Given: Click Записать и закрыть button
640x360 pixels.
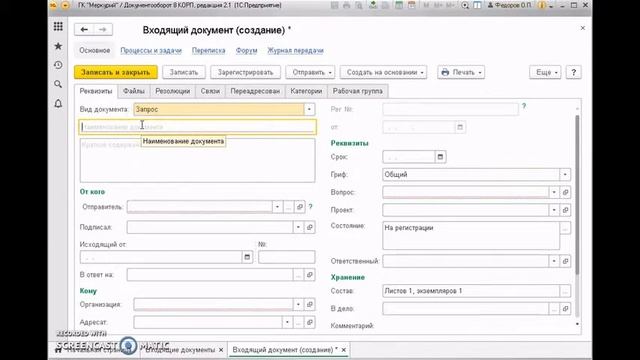Looking at the screenshot, I should (116, 72).
